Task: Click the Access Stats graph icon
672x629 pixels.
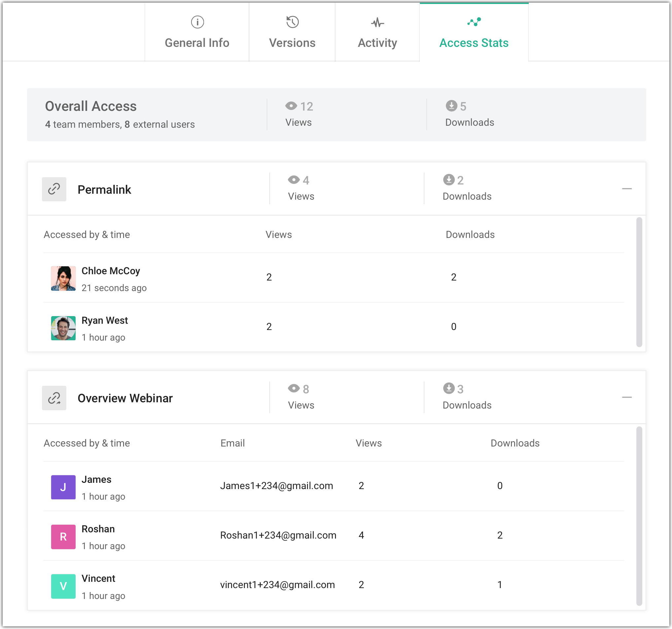Action: pyautogui.click(x=474, y=22)
